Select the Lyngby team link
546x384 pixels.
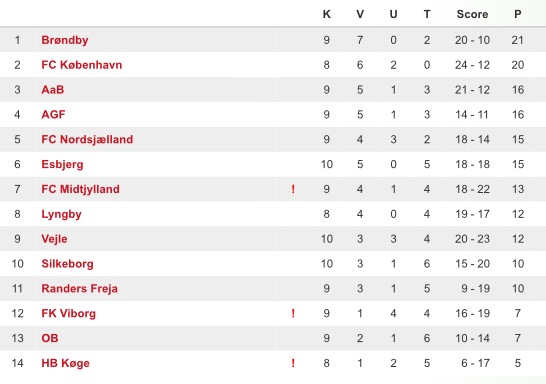[x=61, y=214]
